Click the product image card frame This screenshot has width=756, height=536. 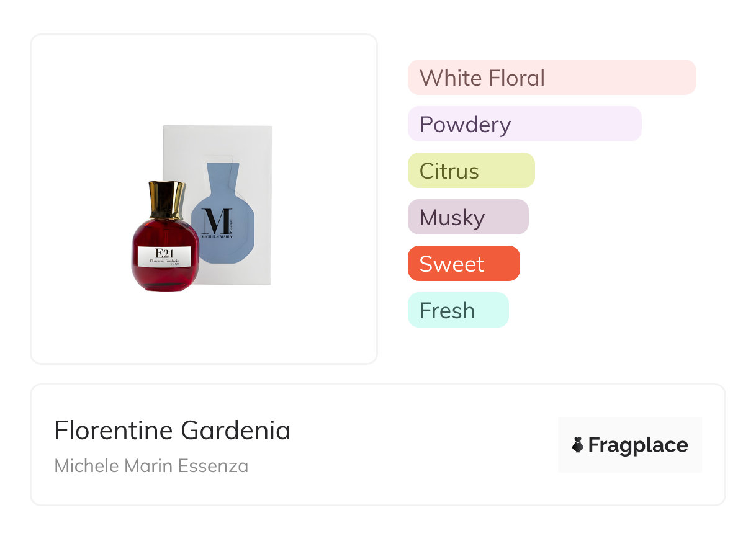pos(204,199)
